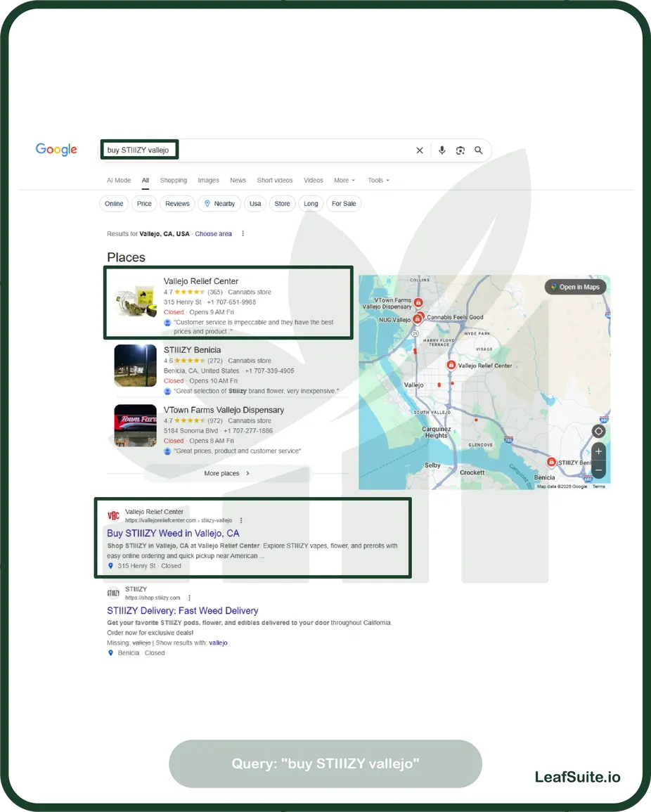Click Choose area link

[213, 234]
